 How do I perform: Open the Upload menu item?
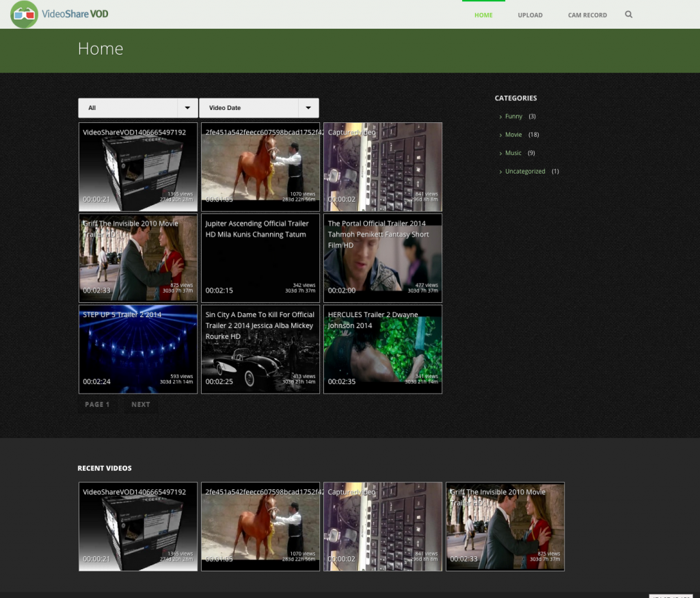(x=530, y=15)
